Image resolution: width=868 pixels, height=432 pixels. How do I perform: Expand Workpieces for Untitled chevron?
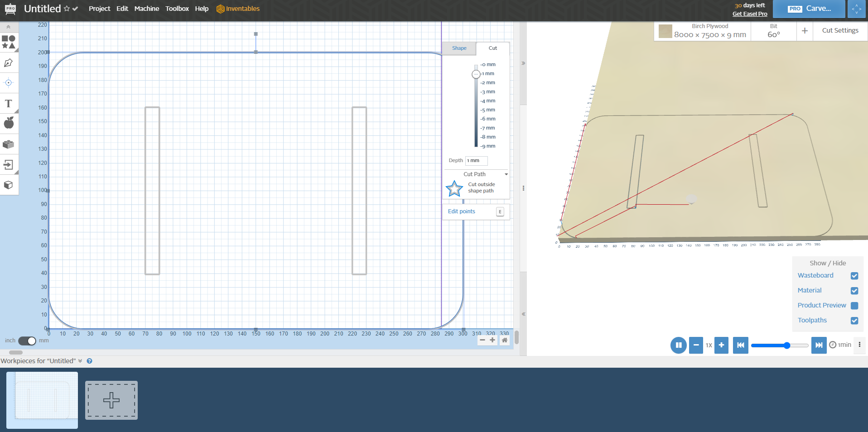80,361
